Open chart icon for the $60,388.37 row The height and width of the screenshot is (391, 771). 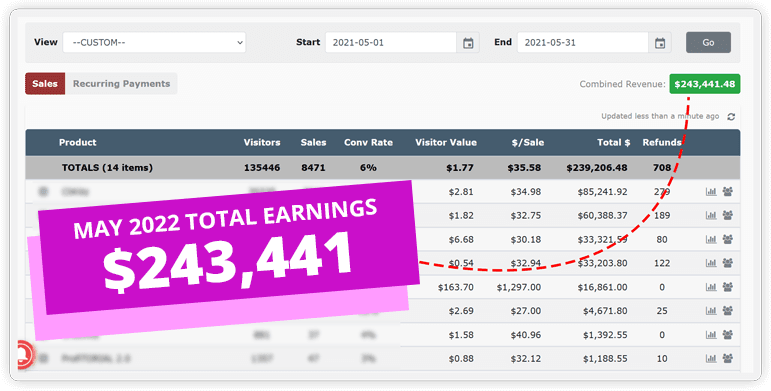(711, 215)
